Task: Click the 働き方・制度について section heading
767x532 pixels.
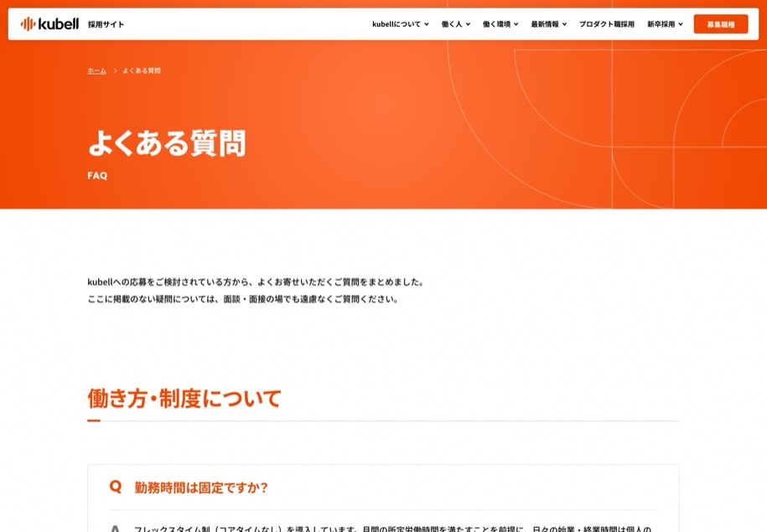Action: tap(184, 398)
